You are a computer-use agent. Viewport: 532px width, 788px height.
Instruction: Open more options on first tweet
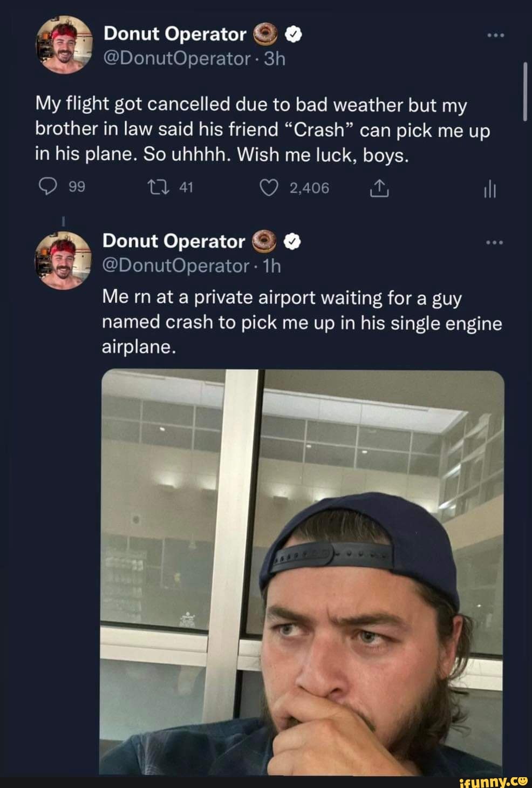pos(495,36)
